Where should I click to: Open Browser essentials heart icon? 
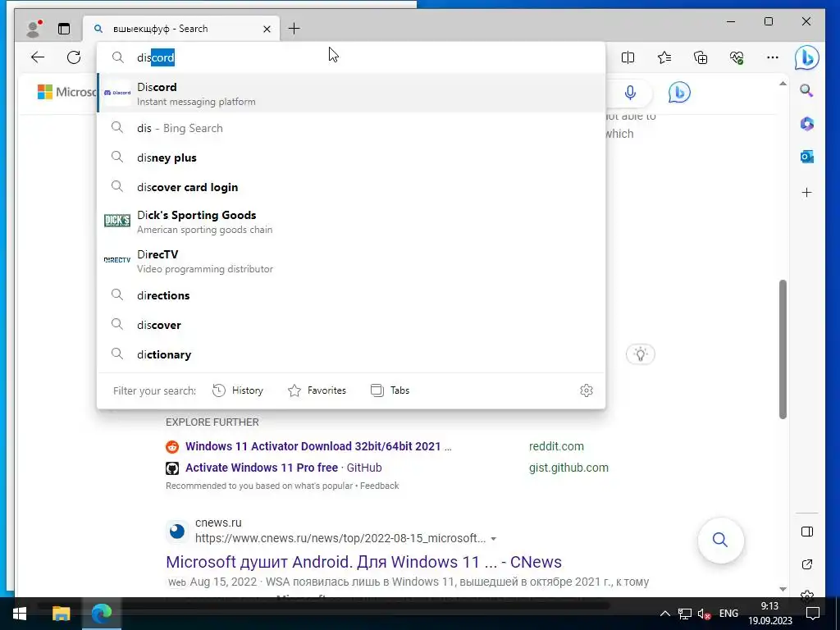click(x=737, y=57)
